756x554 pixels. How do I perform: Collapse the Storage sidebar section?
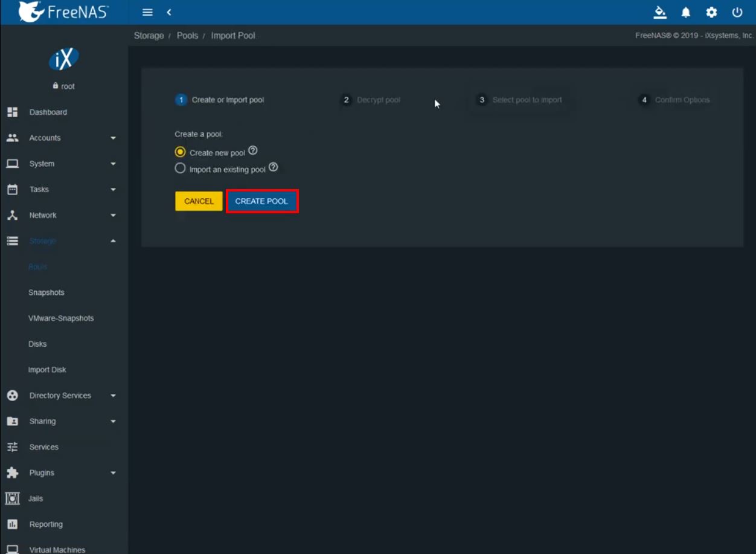(113, 241)
